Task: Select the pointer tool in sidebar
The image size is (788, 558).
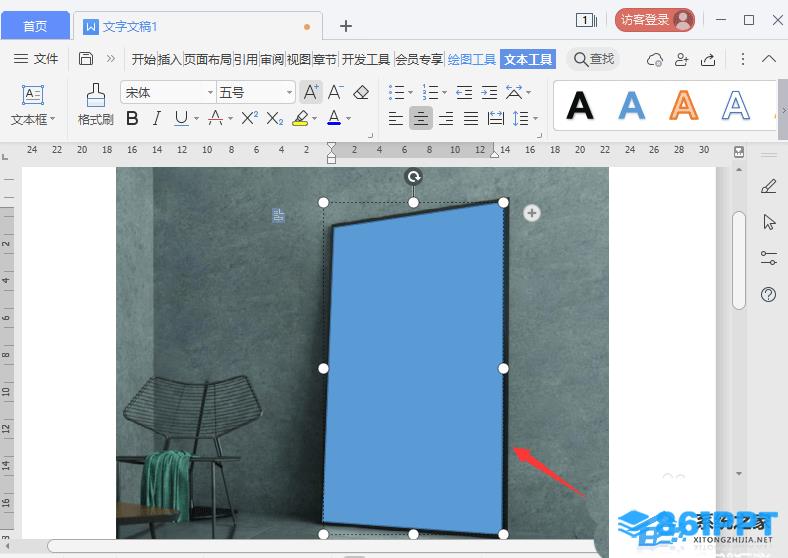Action: [x=769, y=222]
